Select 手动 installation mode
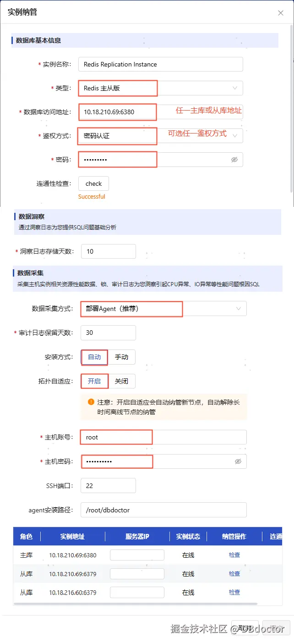The width and height of the screenshot is (294, 644). coord(121,357)
